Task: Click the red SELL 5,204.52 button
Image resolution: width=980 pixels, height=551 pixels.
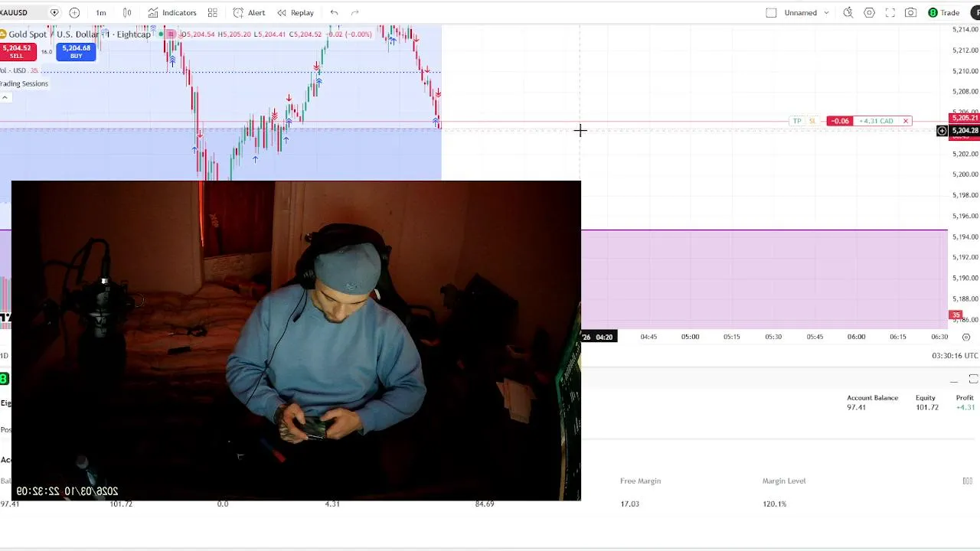Action: point(17,51)
